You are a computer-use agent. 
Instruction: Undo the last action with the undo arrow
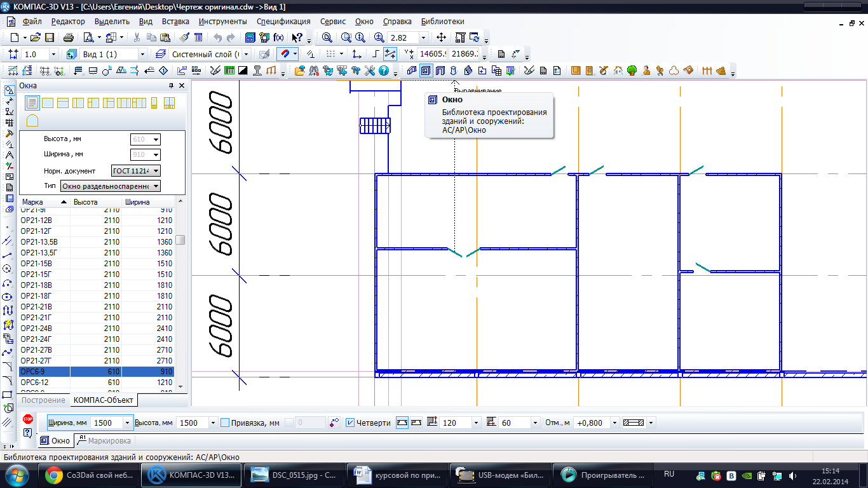pos(218,37)
